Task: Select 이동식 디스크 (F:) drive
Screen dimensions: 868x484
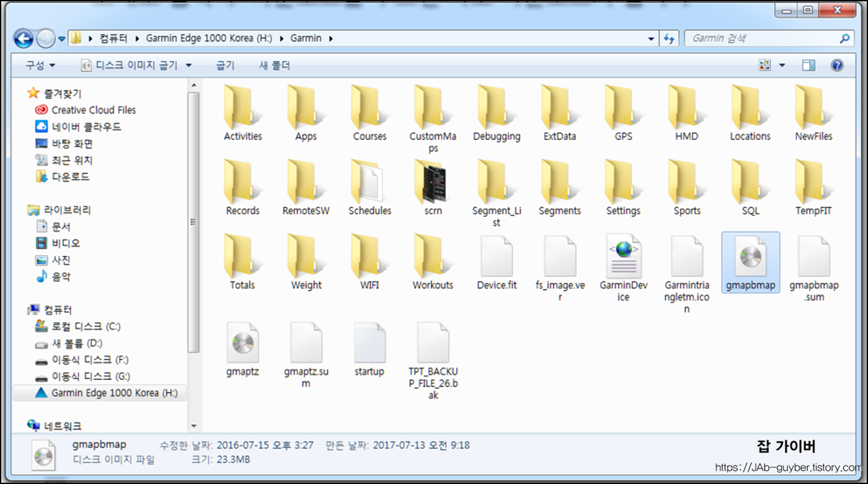Action: pyautogui.click(x=82, y=360)
